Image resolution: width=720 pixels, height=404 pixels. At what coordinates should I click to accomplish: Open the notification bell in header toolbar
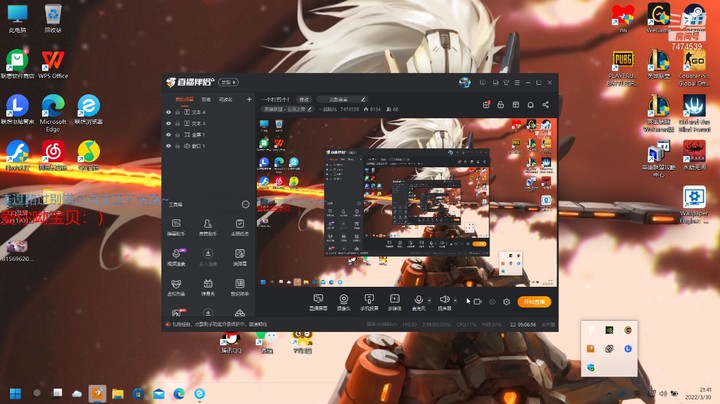tap(530, 105)
